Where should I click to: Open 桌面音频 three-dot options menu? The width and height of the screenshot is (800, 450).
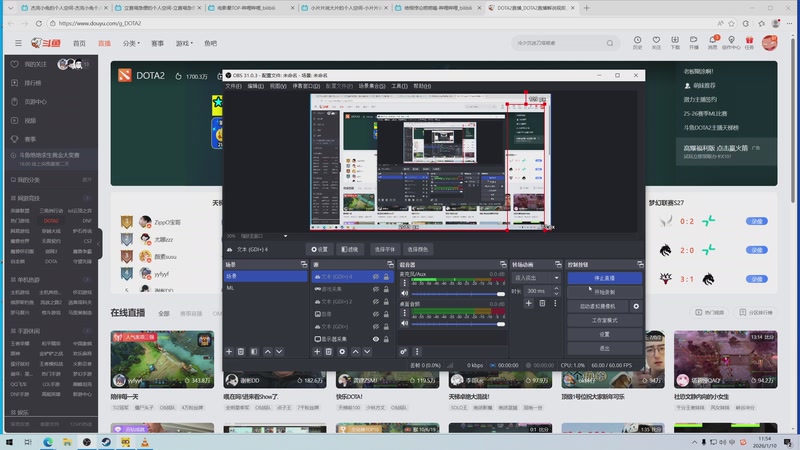[405, 313]
